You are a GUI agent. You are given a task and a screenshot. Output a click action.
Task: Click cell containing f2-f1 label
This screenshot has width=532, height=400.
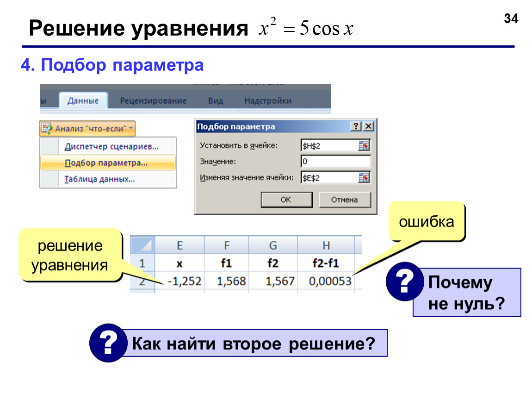[326, 263]
